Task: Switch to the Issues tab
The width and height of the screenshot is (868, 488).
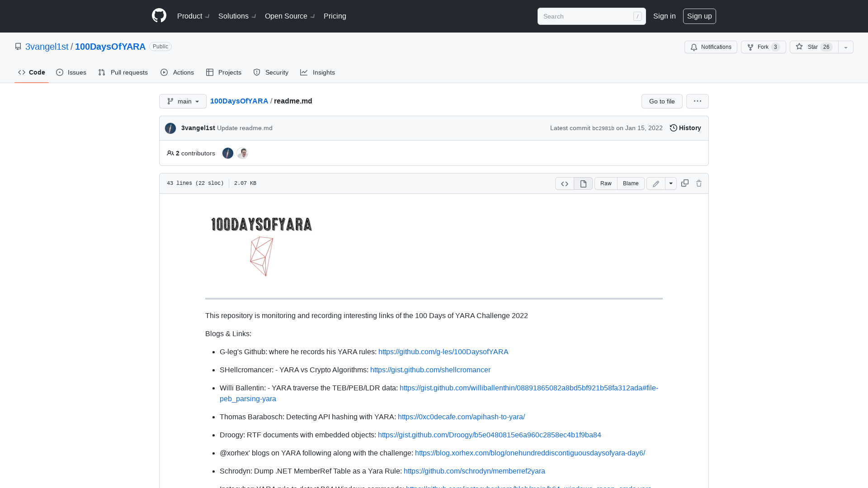Action: pos(71,72)
